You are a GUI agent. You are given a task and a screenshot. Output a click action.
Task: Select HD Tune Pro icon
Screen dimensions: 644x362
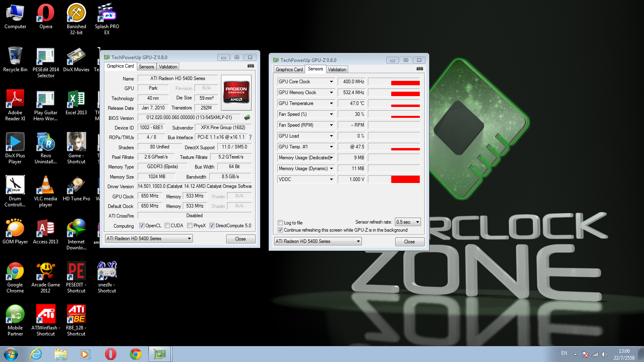pos(76,189)
